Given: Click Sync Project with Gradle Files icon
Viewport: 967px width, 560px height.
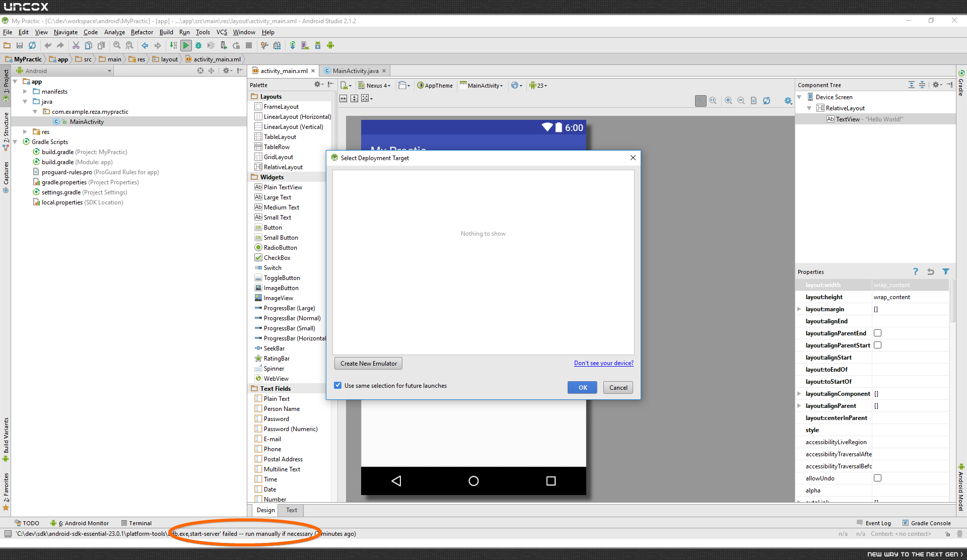Looking at the screenshot, I should click(293, 45).
